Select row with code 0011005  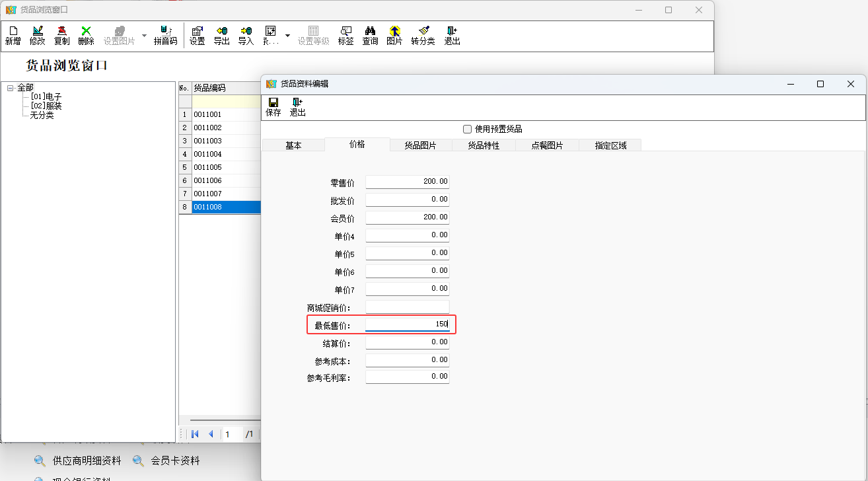[226, 167]
